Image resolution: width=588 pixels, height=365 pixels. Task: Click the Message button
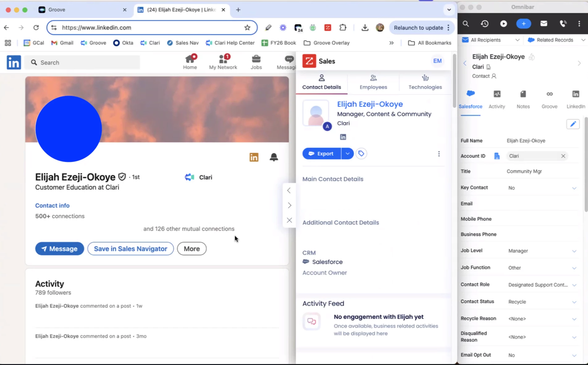pos(60,249)
